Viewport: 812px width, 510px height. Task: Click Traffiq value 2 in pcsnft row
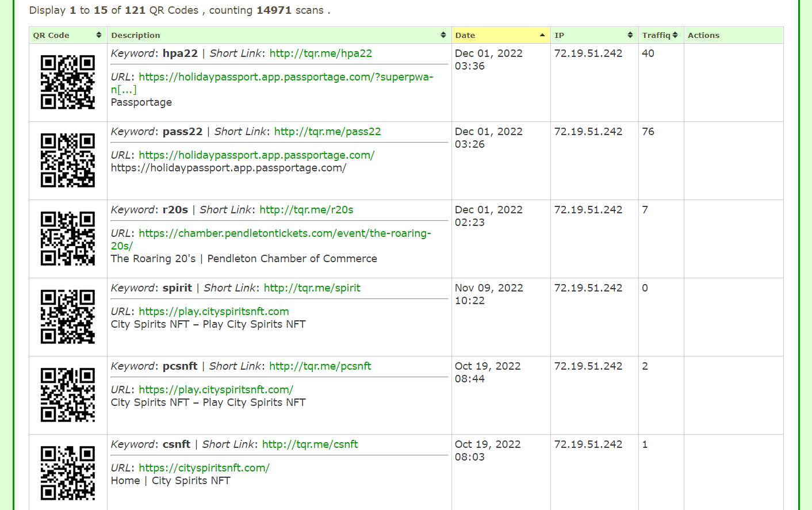pyautogui.click(x=645, y=366)
